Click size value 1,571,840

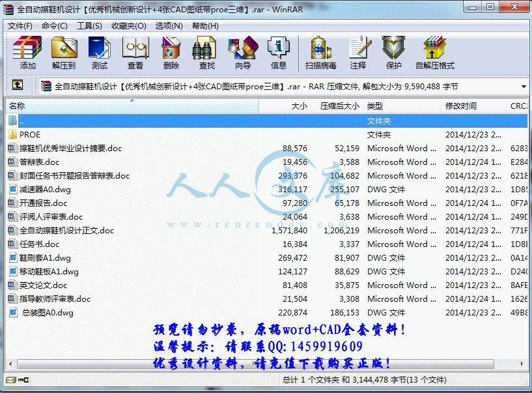[289, 231]
